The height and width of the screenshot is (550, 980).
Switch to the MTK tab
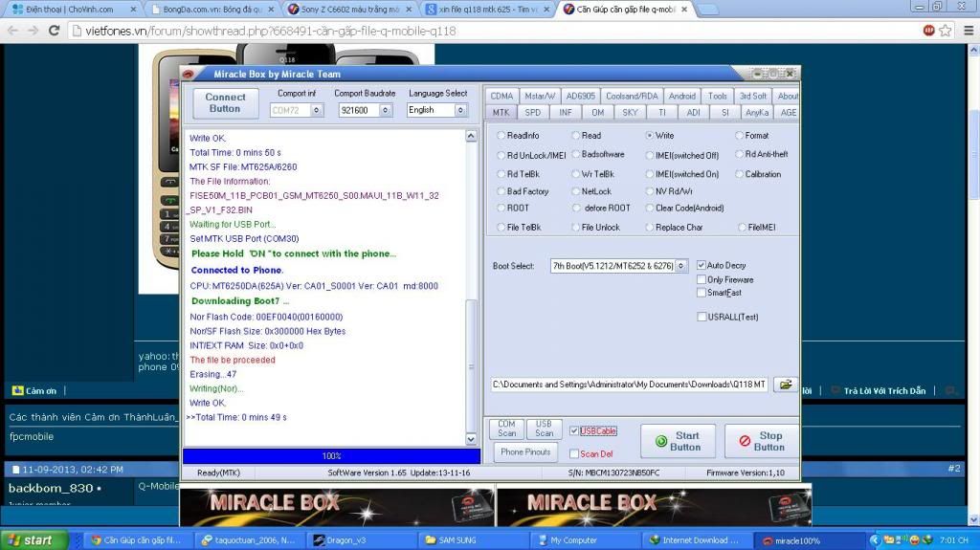(501, 113)
